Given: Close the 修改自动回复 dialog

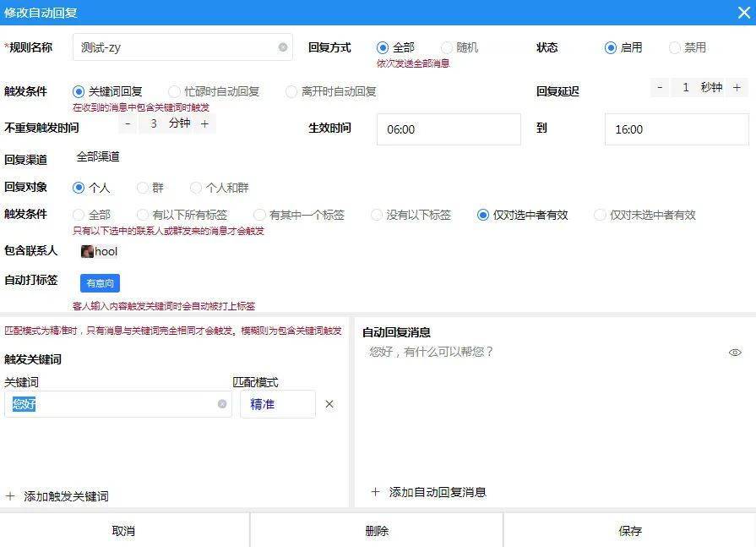Looking at the screenshot, I should point(743,12).
